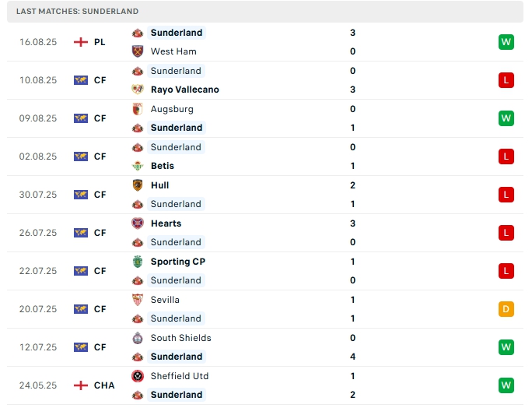Viewport: 532px width, 408px height.
Task: Click the South Shields team crest
Action: click(138, 338)
